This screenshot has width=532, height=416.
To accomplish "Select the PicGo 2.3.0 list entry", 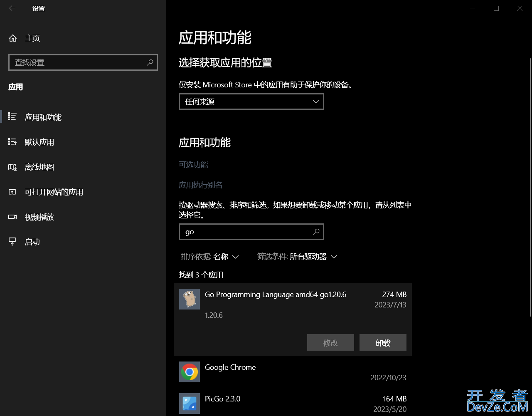I will click(293, 403).
